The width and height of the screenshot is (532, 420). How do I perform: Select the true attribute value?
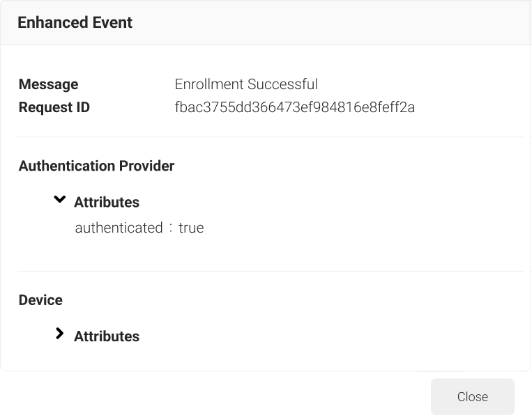[x=191, y=228]
